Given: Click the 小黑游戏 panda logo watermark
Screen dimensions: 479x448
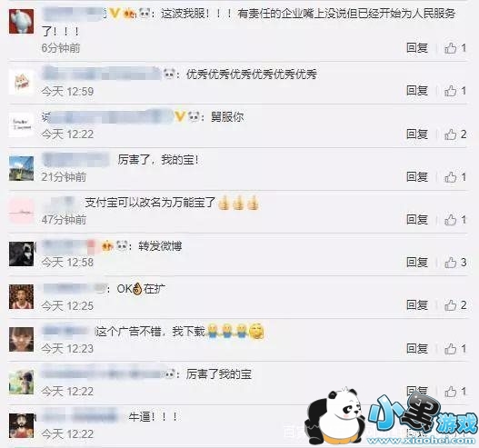Looking at the screenshot, I should (x=392, y=417).
